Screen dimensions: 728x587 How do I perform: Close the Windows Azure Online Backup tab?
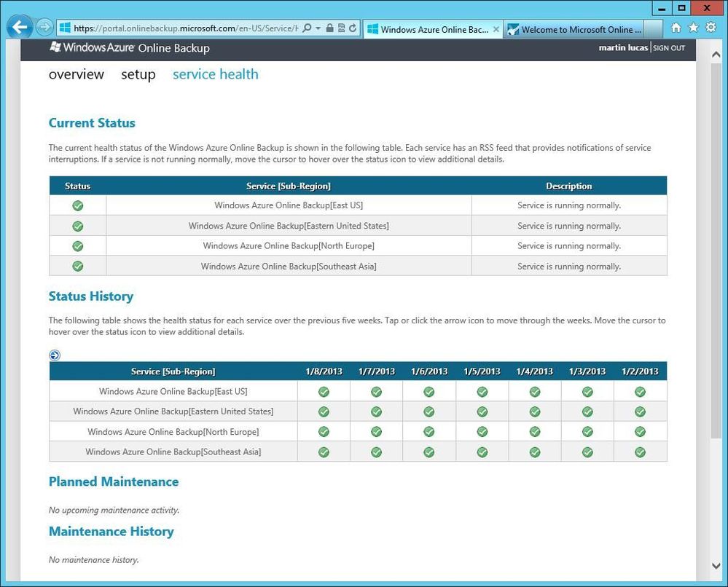496,29
